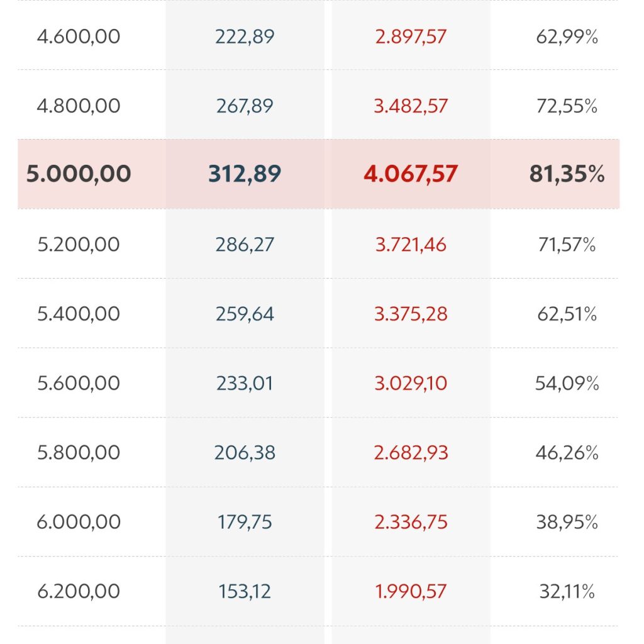Select the 32,11% percentage cell
Image resolution: width=644 pixels, height=644 pixels.
[567, 591]
